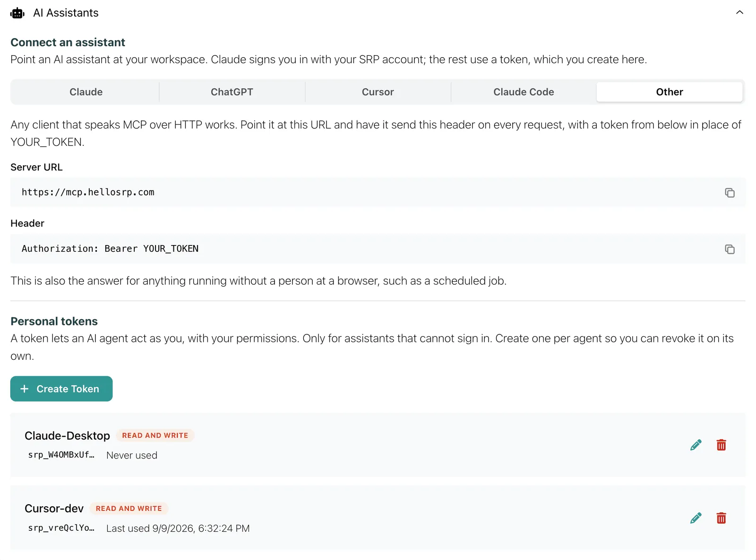The image size is (756, 560).
Task: Click the Server URL label
Action: pos(36,168)
